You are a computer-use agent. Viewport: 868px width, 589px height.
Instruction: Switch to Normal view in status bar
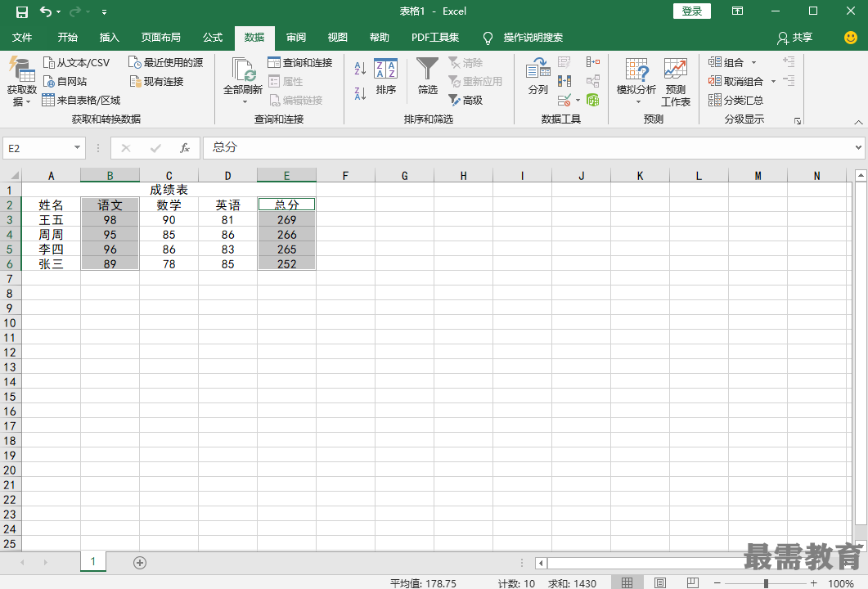coord(627,582)
